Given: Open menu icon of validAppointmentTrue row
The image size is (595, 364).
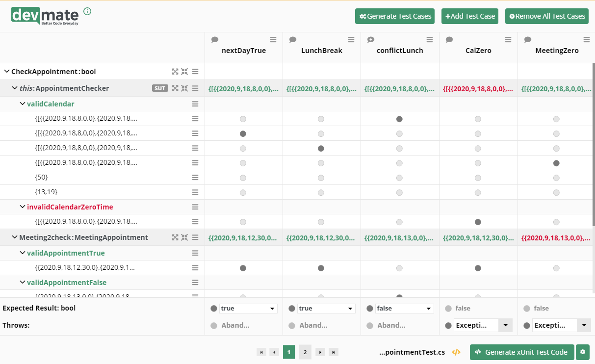Looking at the screenshot, I should (195, 253).
